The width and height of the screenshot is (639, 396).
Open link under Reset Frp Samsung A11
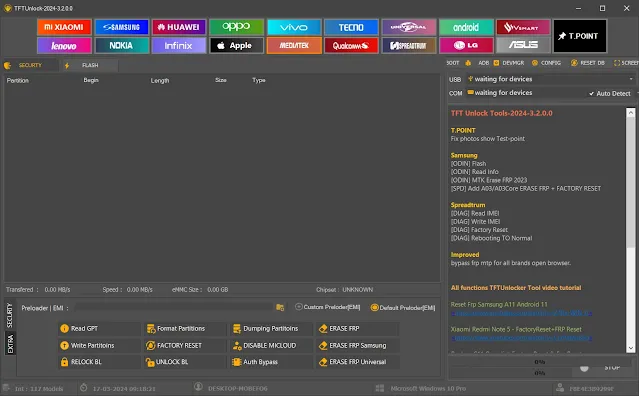[x=521, y=313]
